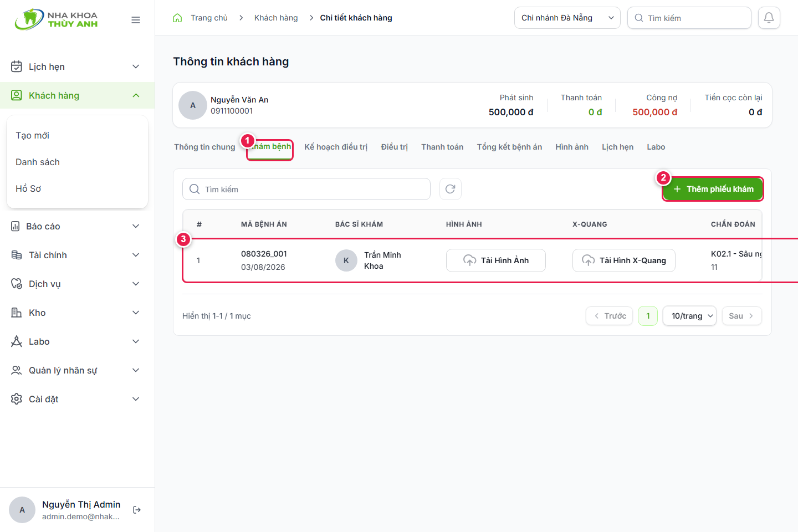This screenshot has height=532, width=798.
Task: Open Danh sách under Khách hàng menu
Action: pos(38,162)
